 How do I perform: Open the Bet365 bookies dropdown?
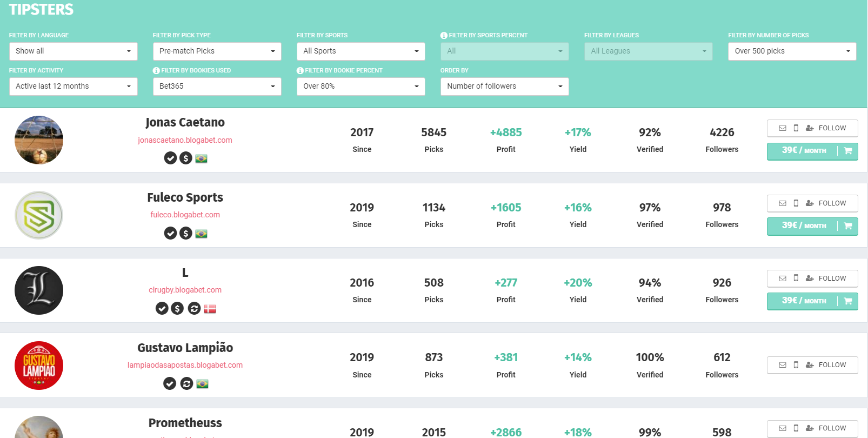pos(217,87)
